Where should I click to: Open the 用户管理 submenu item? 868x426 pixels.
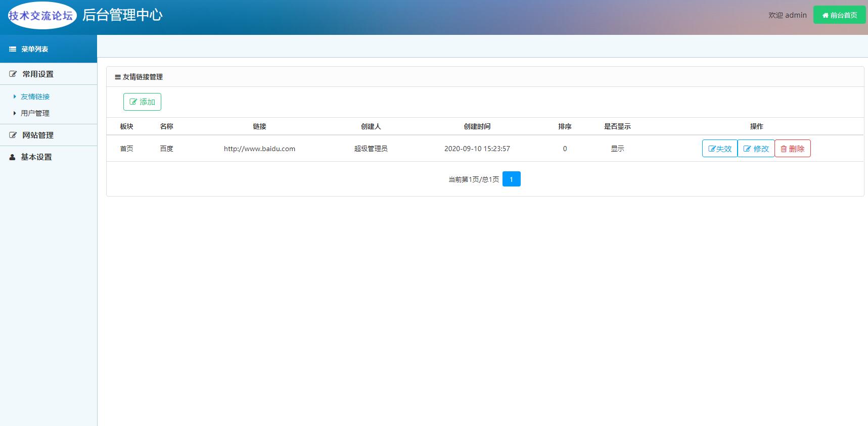(x=35, y=113)
